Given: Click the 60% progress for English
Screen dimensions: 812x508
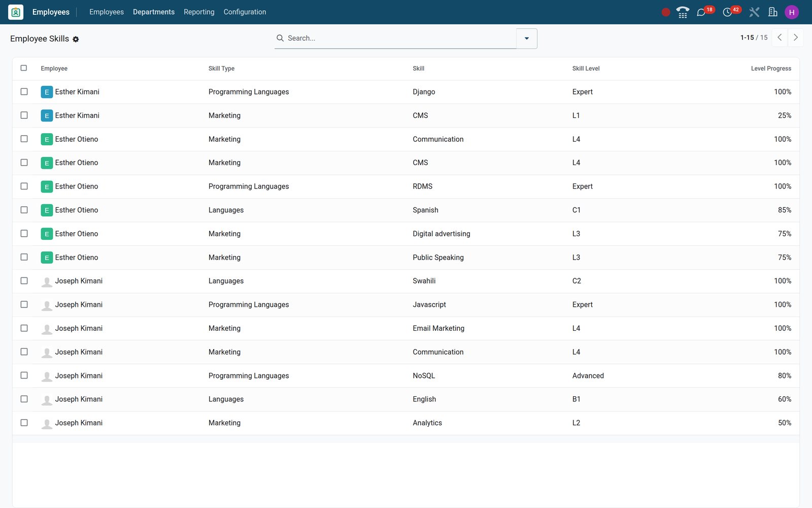Looking at the screenshot, I should tap(785, 399).
